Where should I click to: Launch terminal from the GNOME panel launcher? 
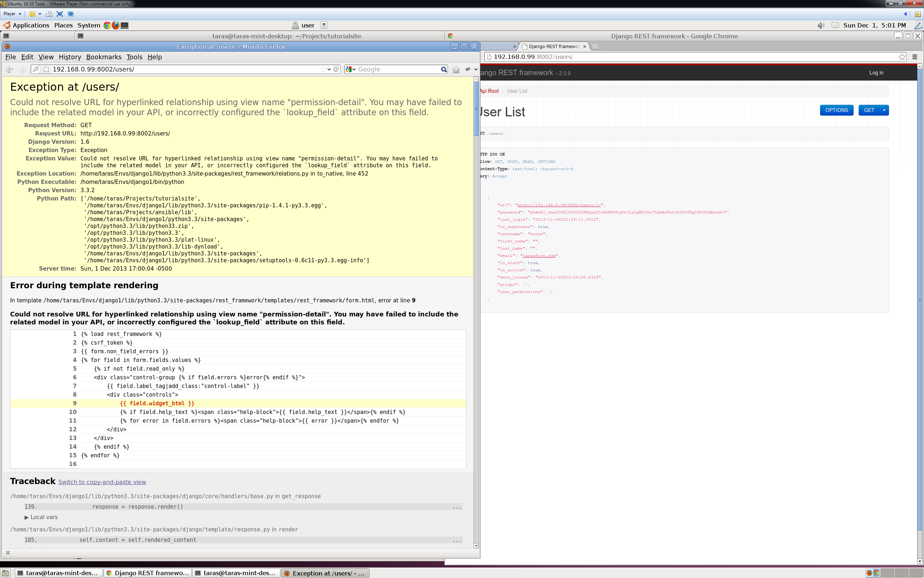125,25
